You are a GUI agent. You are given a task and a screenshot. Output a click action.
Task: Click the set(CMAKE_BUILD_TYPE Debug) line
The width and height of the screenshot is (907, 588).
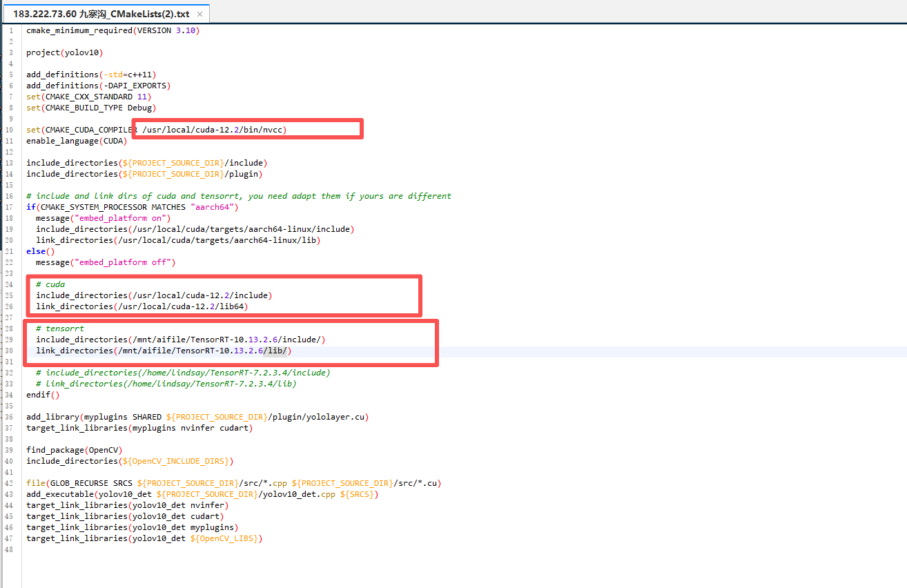tap(91, 108)
